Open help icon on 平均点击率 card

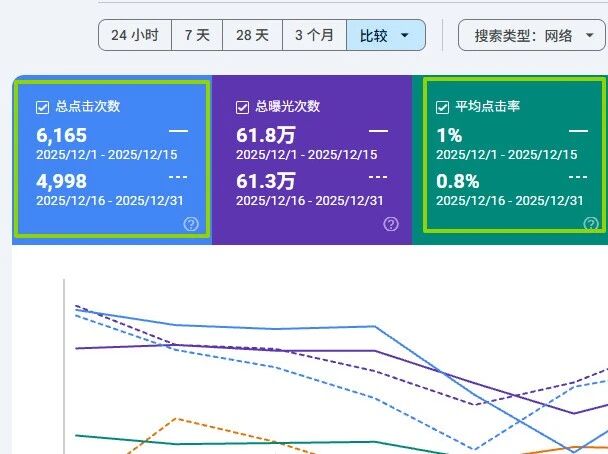[x=591, y=224]
